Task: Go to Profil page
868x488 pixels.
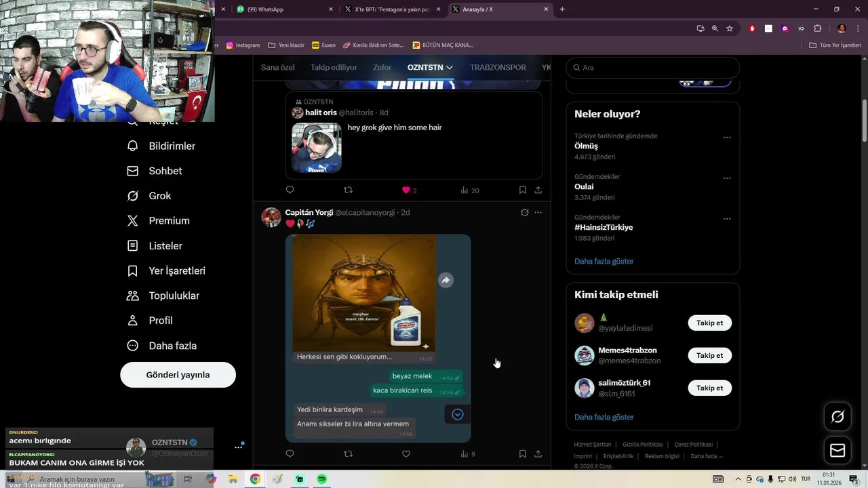Action: coord(150,321)
